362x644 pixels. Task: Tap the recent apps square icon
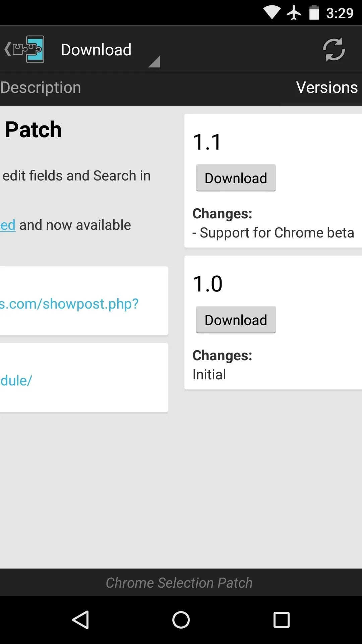click(x=282, y=620)
